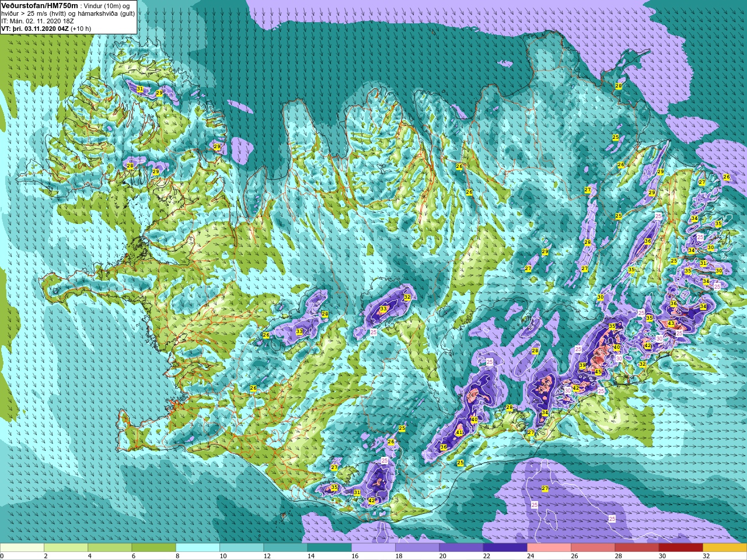Select the 18–20 m/s purple legend swatch

tap(417, 547)
